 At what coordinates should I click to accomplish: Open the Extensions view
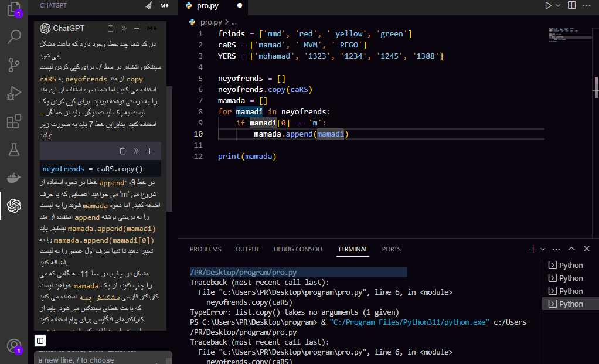click(x=14, y=121)
